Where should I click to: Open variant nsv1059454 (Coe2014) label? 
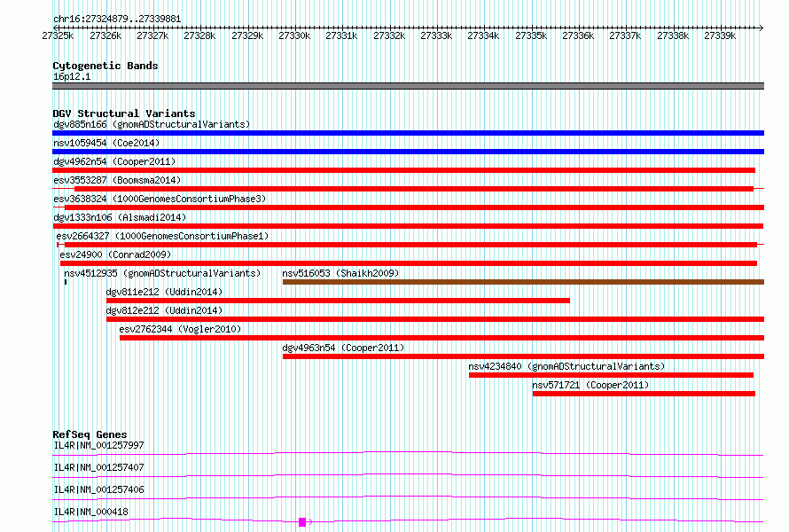pos(106,143)
